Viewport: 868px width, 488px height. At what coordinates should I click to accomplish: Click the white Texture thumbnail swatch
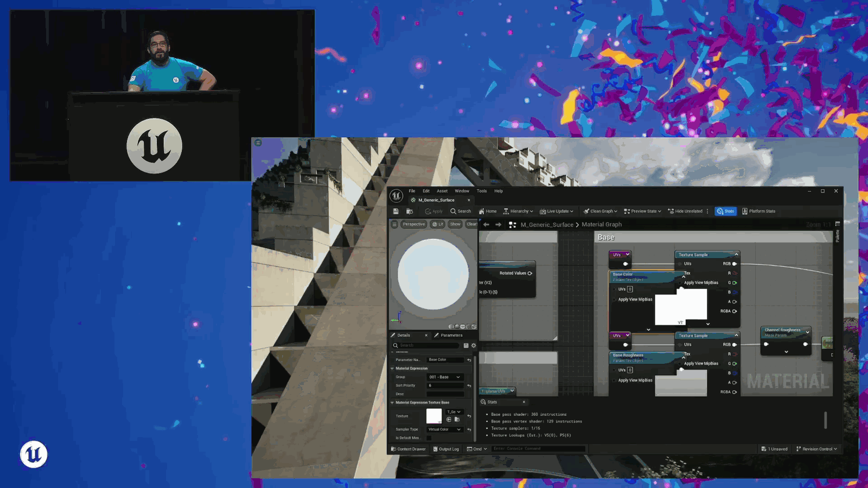(x=434, y=416)
